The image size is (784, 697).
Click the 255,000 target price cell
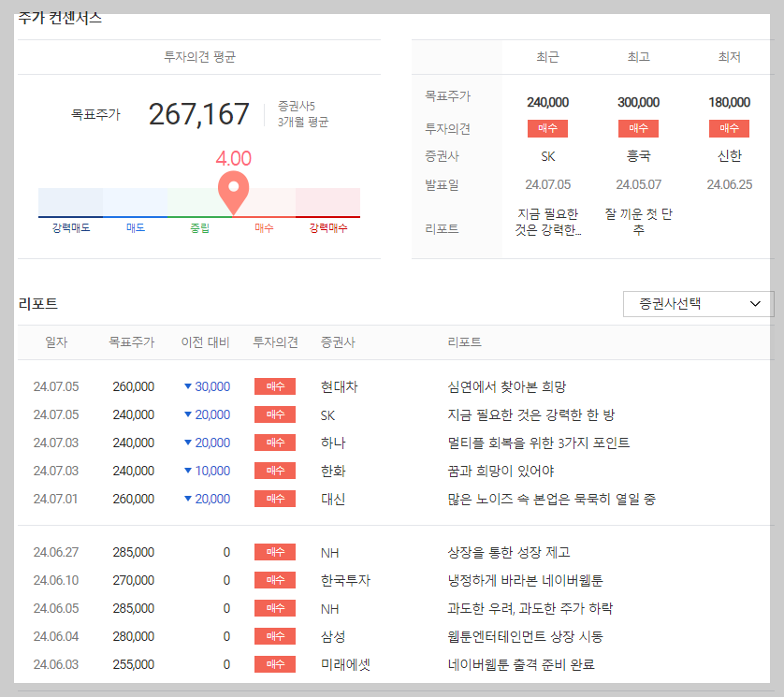(134, 664)
